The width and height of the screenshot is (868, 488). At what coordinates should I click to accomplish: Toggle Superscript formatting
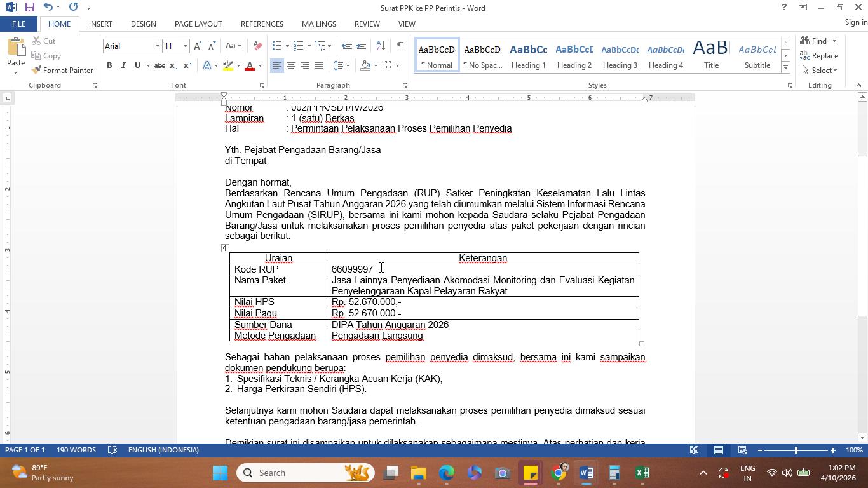187,65
